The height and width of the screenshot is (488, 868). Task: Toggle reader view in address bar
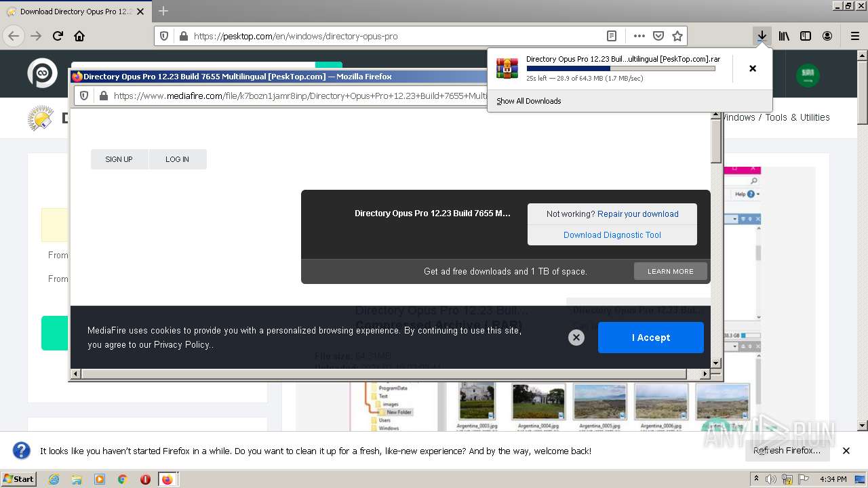coord(611,36)
